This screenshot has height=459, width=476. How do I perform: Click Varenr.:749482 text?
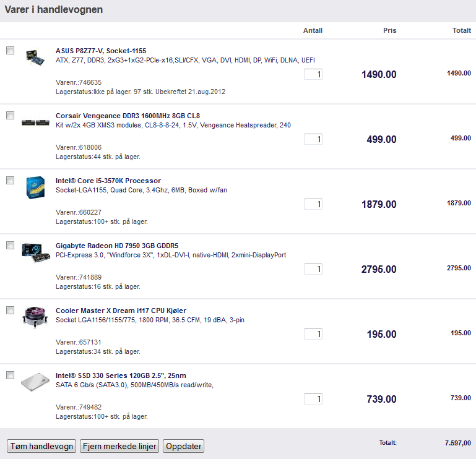pyautogui.click(x=79, y=407)
